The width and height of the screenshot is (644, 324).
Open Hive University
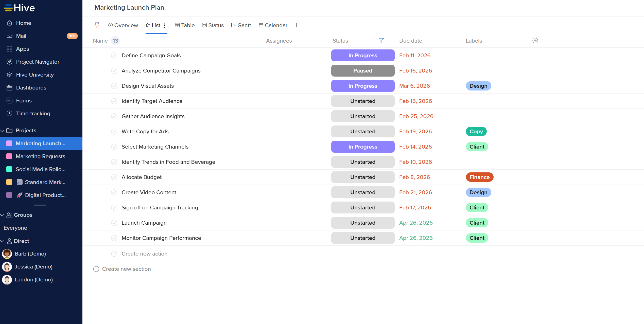coord(34,75)
